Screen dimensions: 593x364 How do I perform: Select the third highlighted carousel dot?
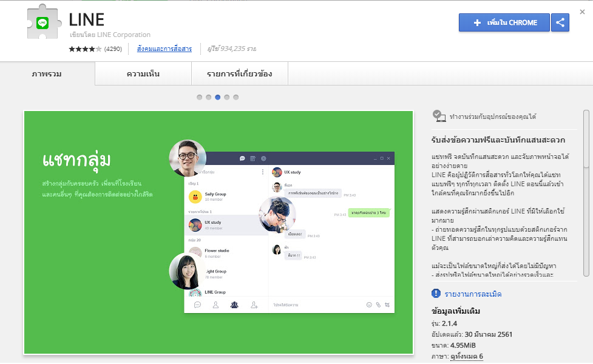pos(217,97)
